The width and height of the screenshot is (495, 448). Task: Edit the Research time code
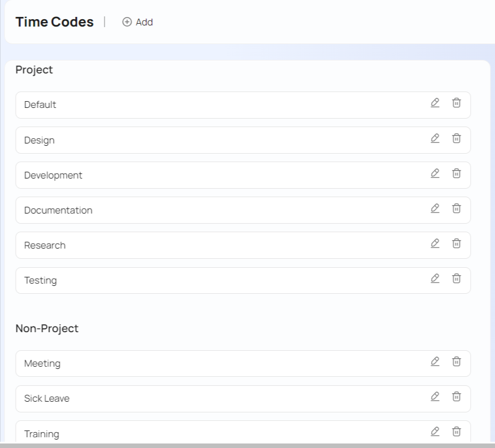tap(435, 243)
